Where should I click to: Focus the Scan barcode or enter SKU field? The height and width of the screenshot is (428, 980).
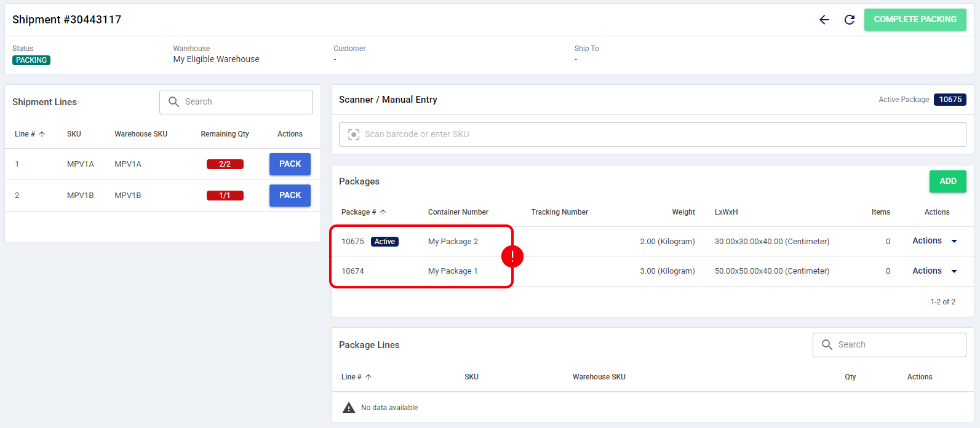tap(652, 135)
